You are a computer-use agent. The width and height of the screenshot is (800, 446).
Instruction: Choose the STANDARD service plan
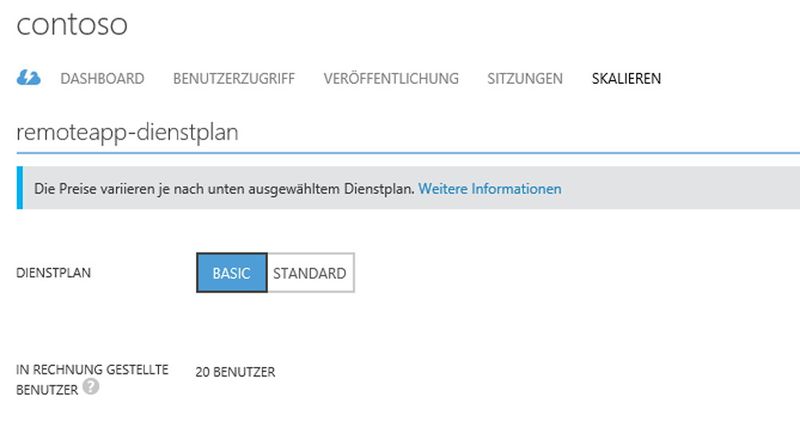pyautogui.click(x=310, y=273)
